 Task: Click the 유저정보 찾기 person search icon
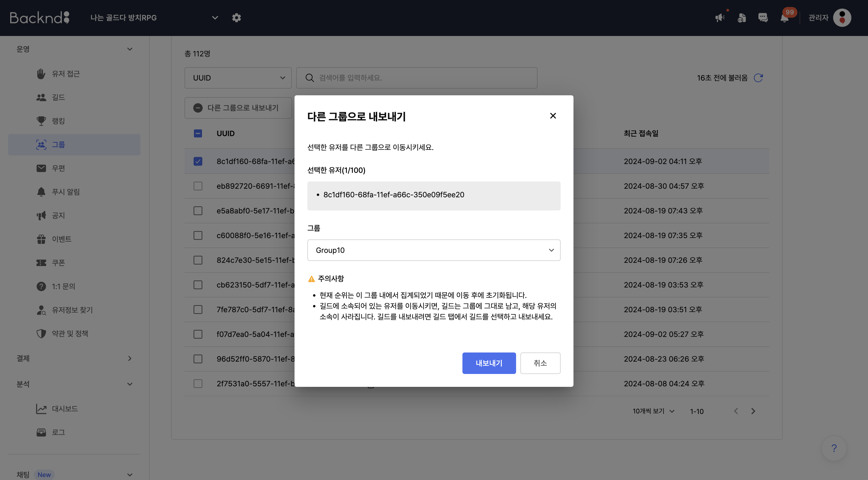click(41, 310)
